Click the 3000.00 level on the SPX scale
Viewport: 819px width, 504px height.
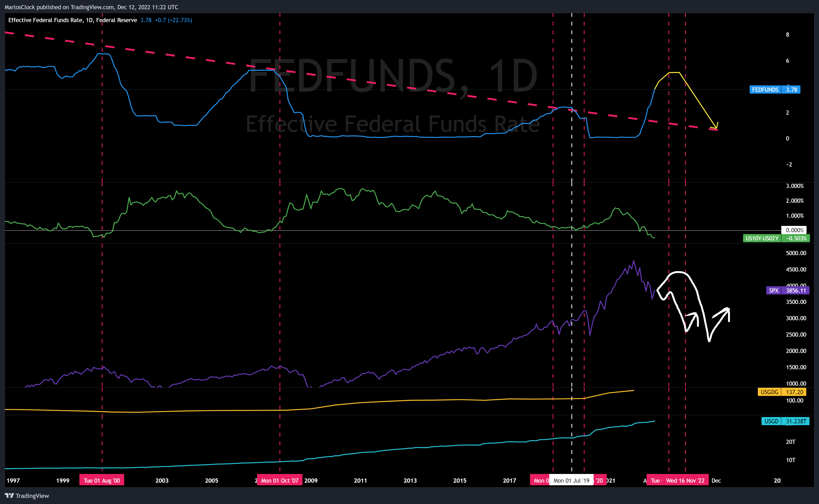tap(796, 318)
